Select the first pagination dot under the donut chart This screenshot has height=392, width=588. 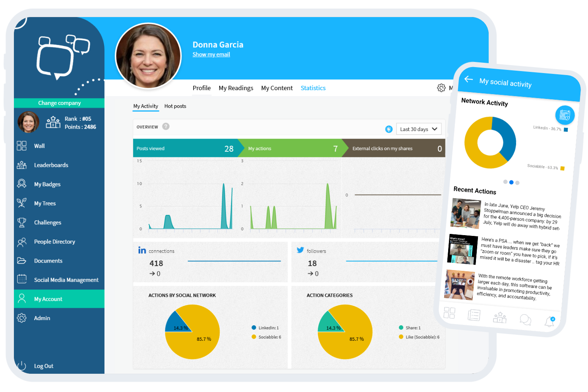click(505, 182)
